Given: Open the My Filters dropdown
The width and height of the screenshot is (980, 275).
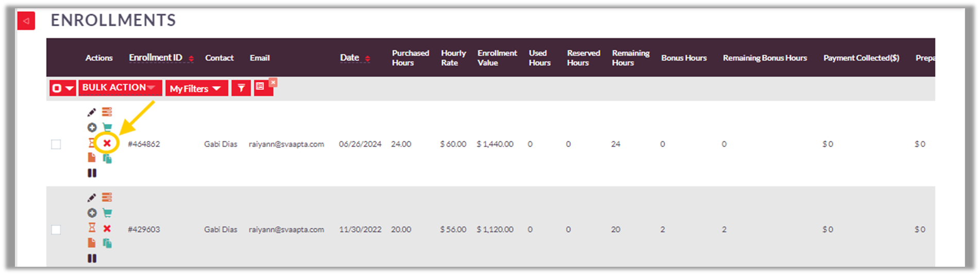Looking at the screenshot, I should click(x=196, y=88).
